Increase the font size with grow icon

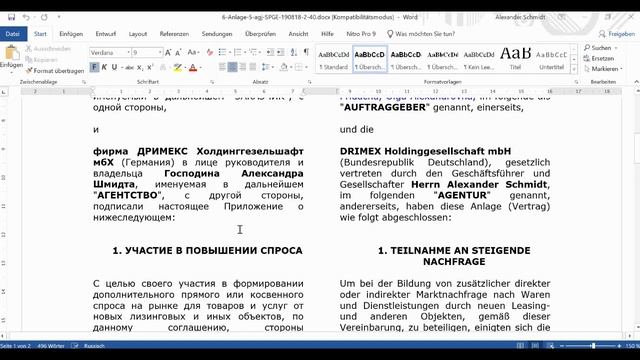click(x=168, y=53)
